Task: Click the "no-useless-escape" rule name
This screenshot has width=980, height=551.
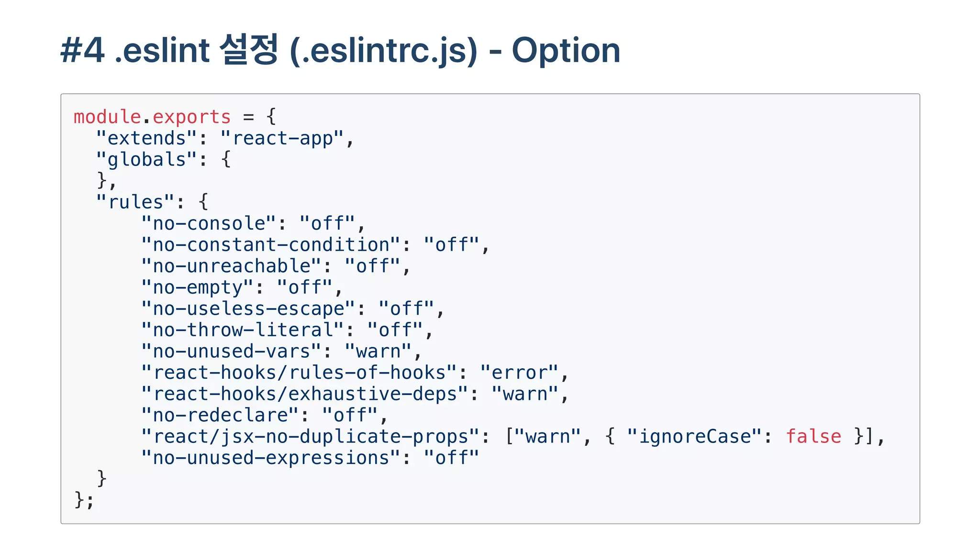Action: [x=248, y=309]
